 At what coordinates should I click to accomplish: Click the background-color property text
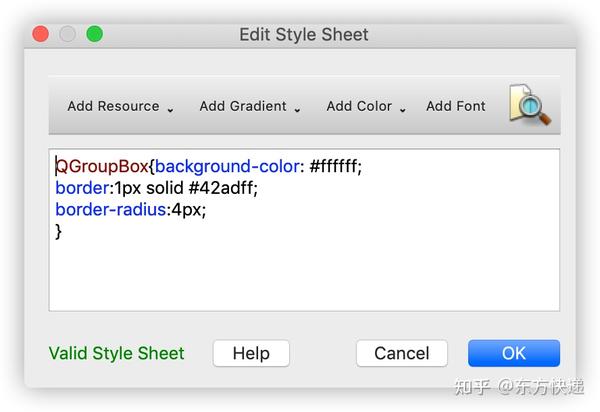[x=227, y=166]
